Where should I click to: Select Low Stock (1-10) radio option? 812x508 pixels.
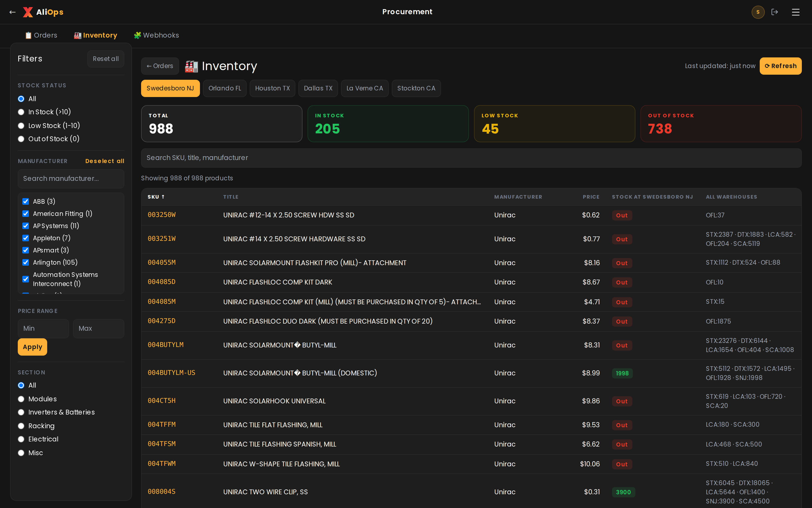pos(21,126)
